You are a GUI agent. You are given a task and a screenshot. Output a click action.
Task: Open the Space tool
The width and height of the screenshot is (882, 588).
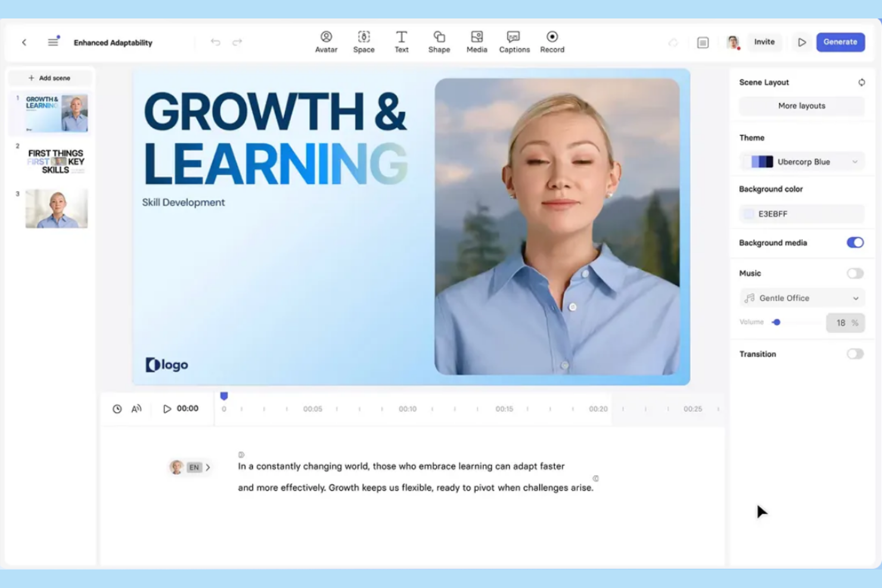coord(364,42)
